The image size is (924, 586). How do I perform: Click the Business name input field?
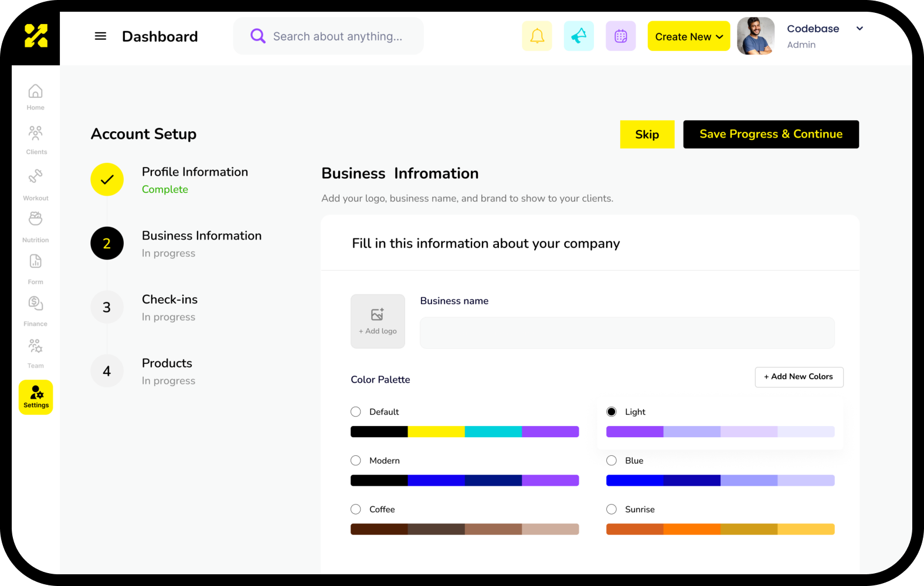coord(627,333)
